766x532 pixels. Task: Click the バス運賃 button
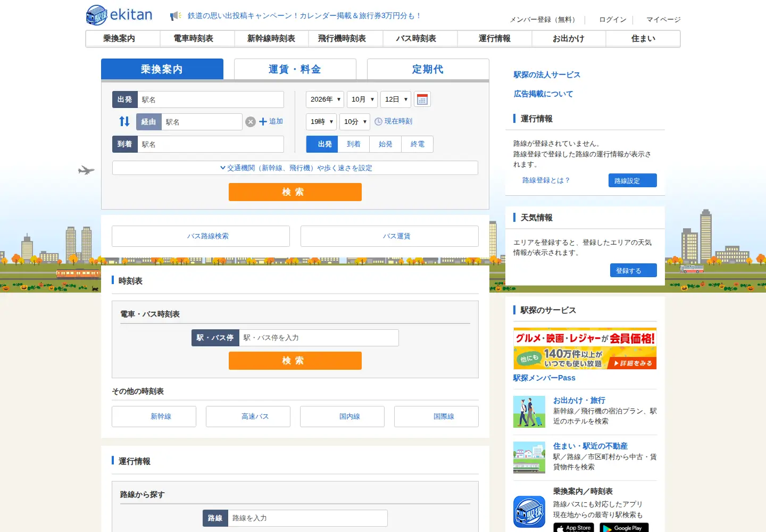click(x=389, y=236)
